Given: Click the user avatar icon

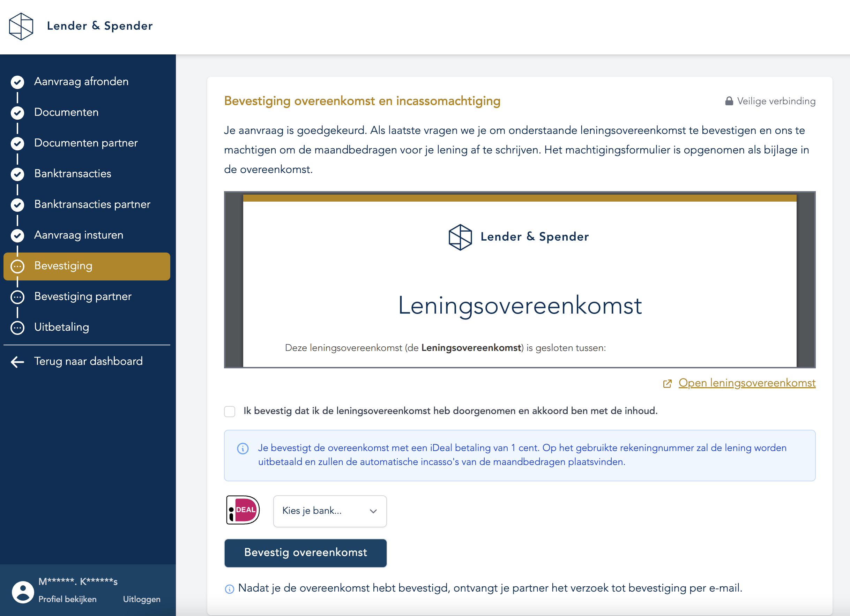Looking at the screenshot, I should click(x=23, y=592).
